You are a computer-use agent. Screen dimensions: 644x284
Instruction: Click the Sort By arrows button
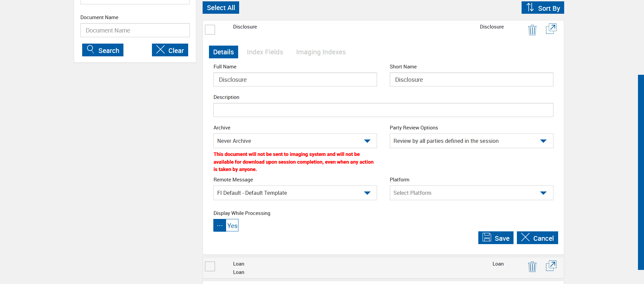(x=542, y=8)
